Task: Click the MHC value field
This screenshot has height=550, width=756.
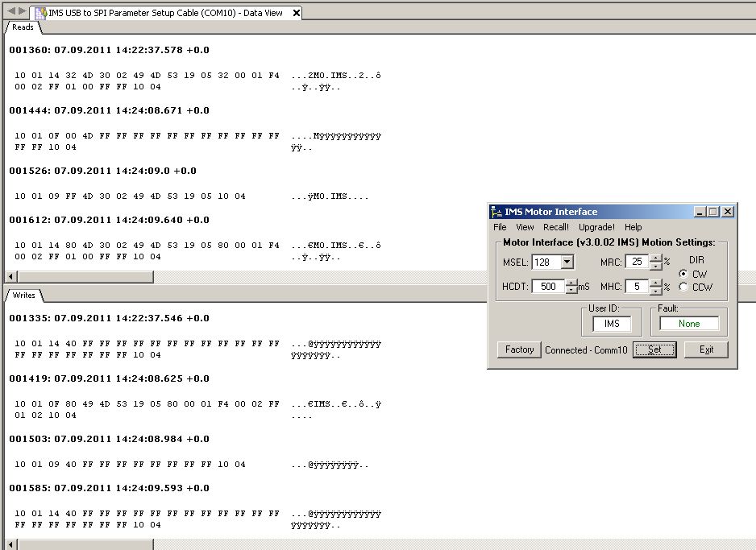Action: click(638, 287)
